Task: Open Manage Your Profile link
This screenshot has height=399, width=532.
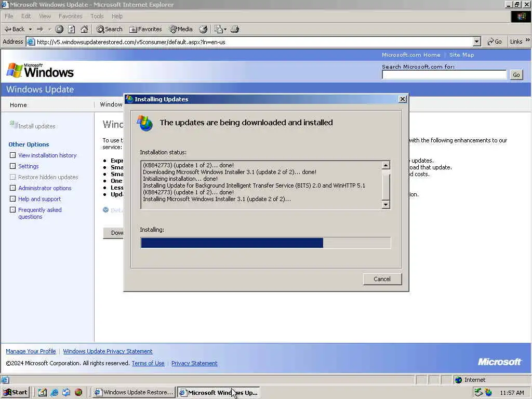Action: [x=31, y=351]
